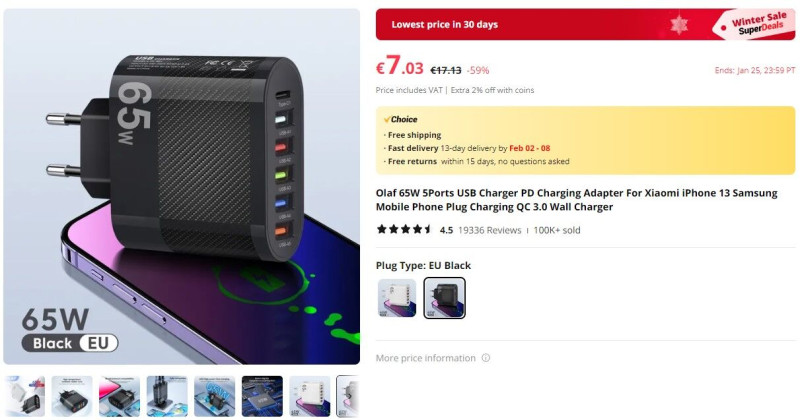
Task: Open the third thumbnail with phone compatibility
Action: [119, 396]
